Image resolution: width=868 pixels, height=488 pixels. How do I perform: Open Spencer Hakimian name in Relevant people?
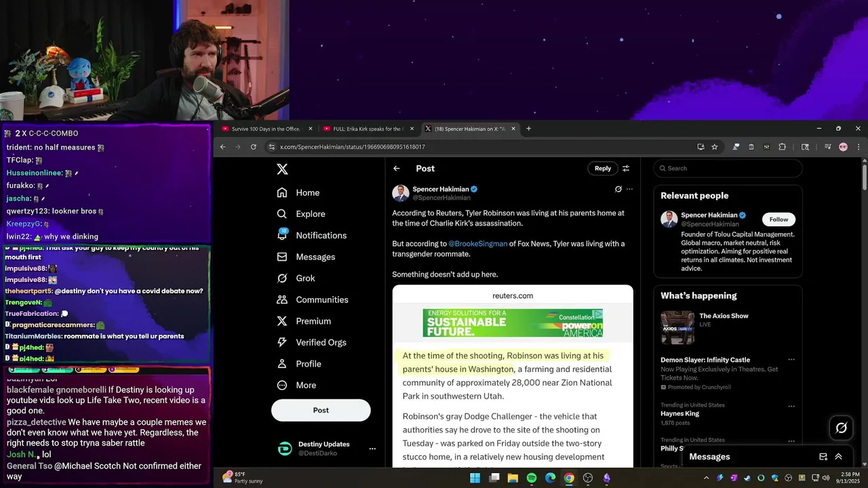[x=709, y=216]
